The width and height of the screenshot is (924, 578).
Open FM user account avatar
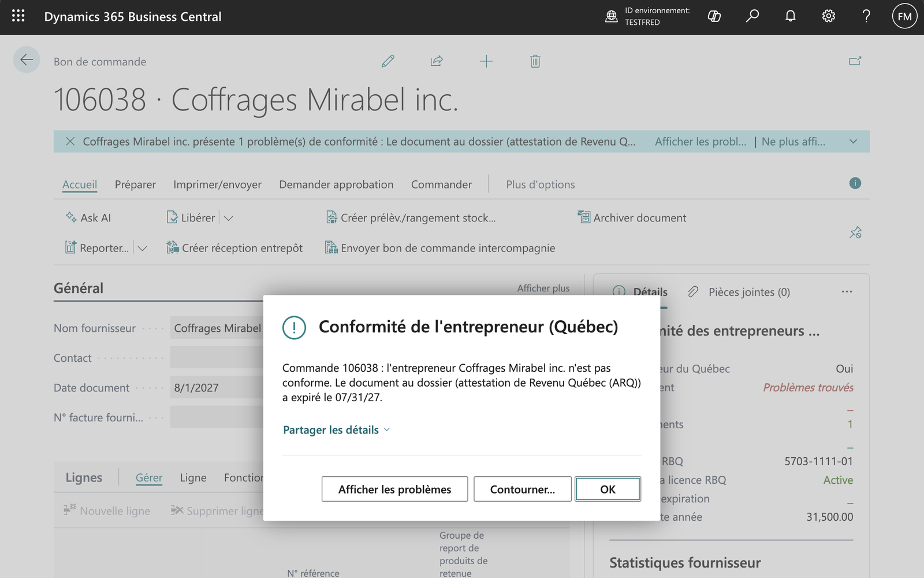[904, 16]
